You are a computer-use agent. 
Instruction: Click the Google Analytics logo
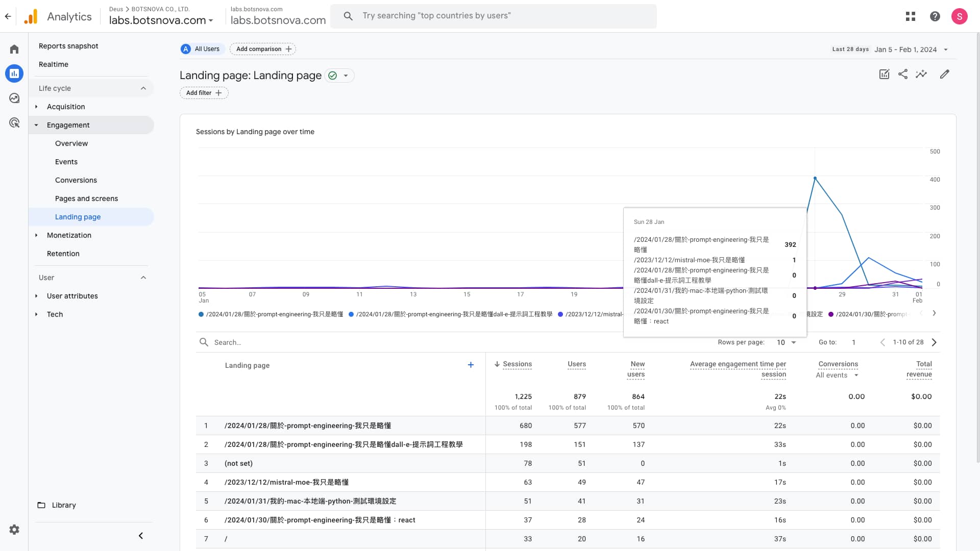click(31, 16)
